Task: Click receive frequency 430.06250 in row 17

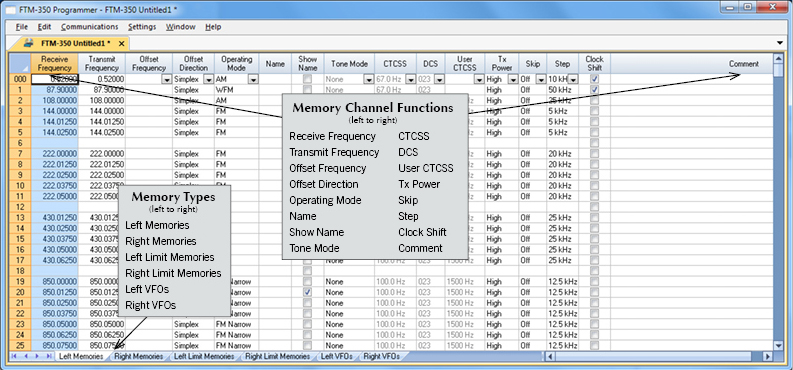Action: click(55, 260)
